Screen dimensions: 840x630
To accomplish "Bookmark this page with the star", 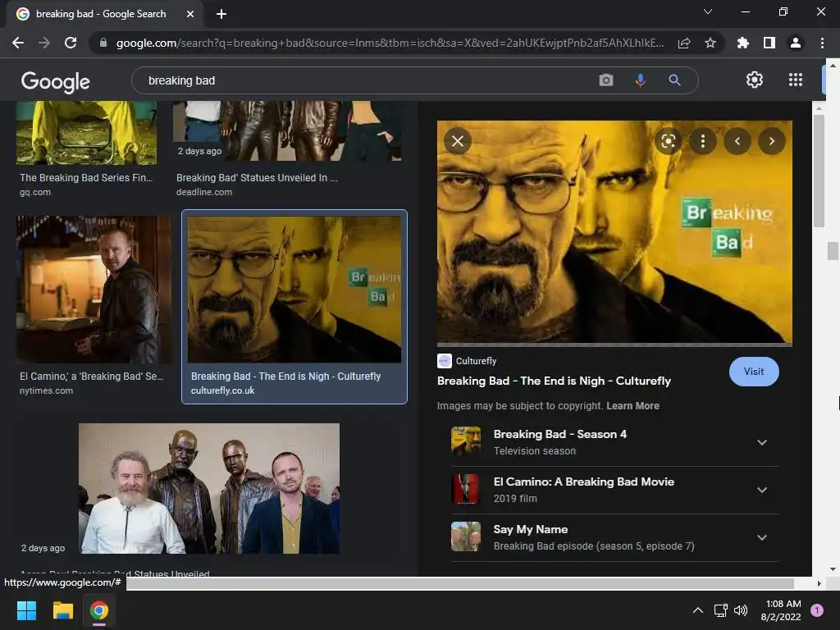I will click(710, 43).
